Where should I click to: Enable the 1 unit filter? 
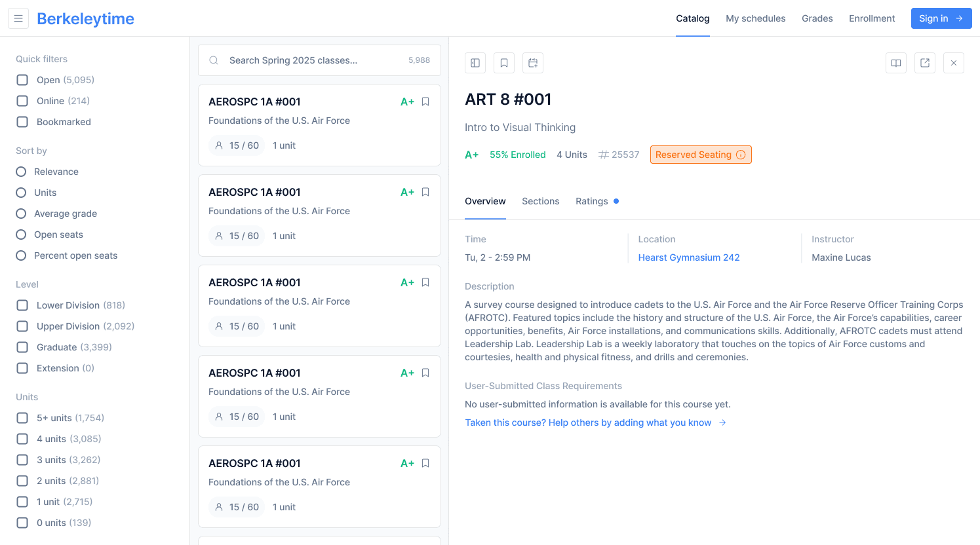coord(22,502)
